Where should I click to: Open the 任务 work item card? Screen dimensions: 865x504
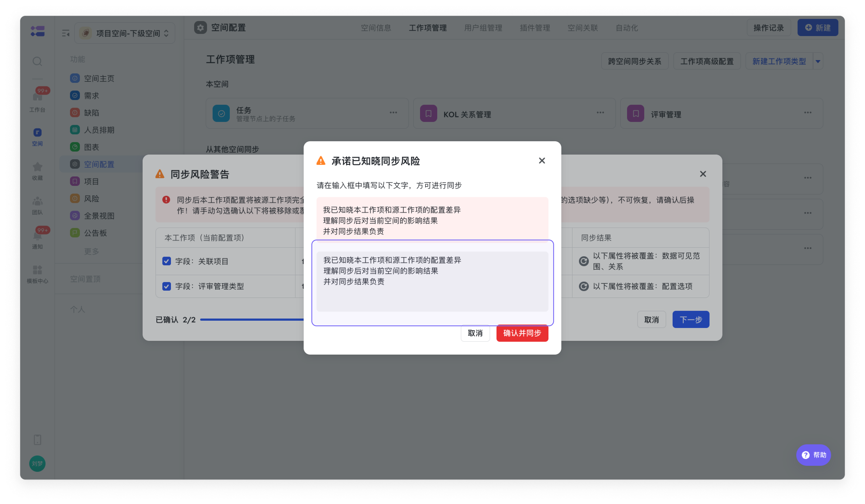307,114
